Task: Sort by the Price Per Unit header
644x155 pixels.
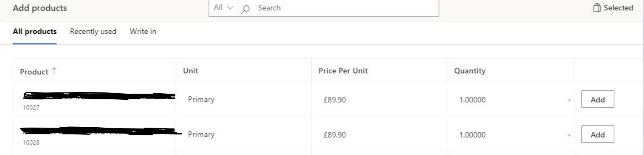Action: [343, 71]
